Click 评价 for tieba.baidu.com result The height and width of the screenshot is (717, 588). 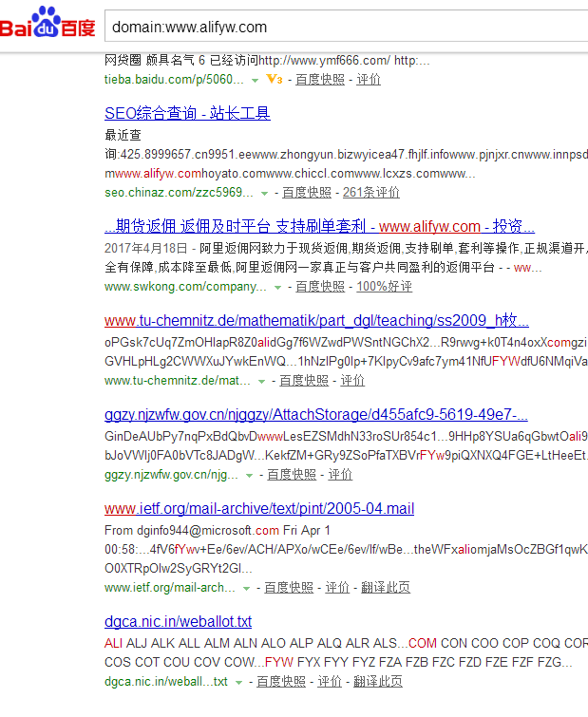pyautogui.click(x=369, y=80)
